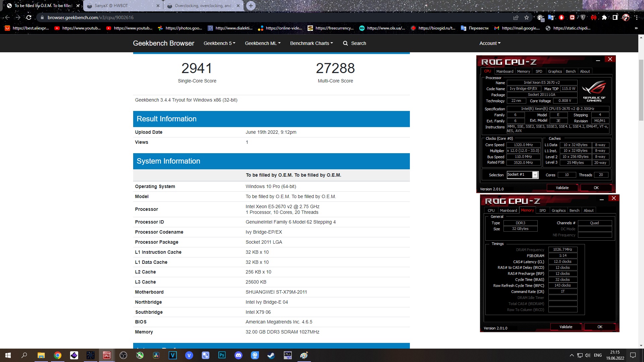
Task: Open Discord from the taskbar
Action: click(x=238, y=355)
